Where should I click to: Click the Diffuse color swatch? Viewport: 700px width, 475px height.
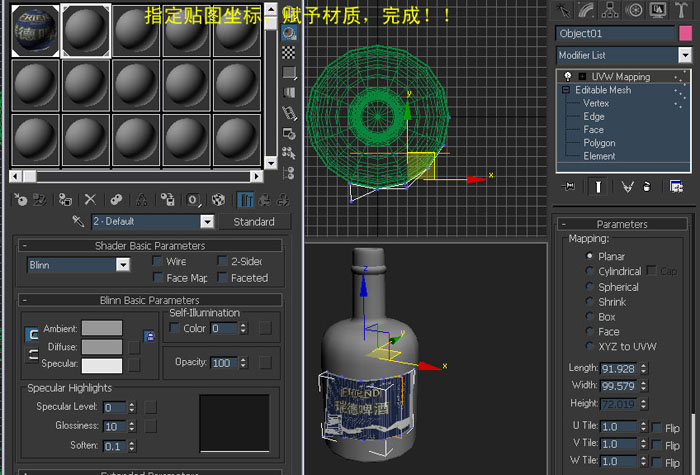[x=102, y=346]
